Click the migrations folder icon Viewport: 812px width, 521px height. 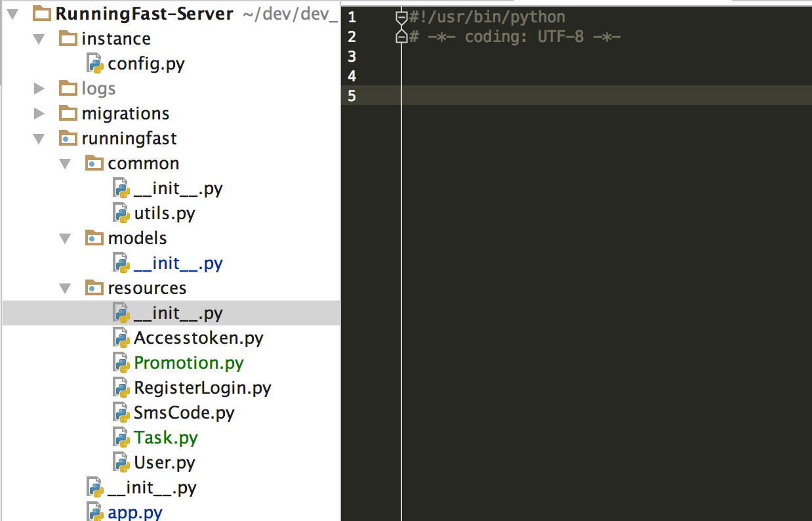pos(68,114)
